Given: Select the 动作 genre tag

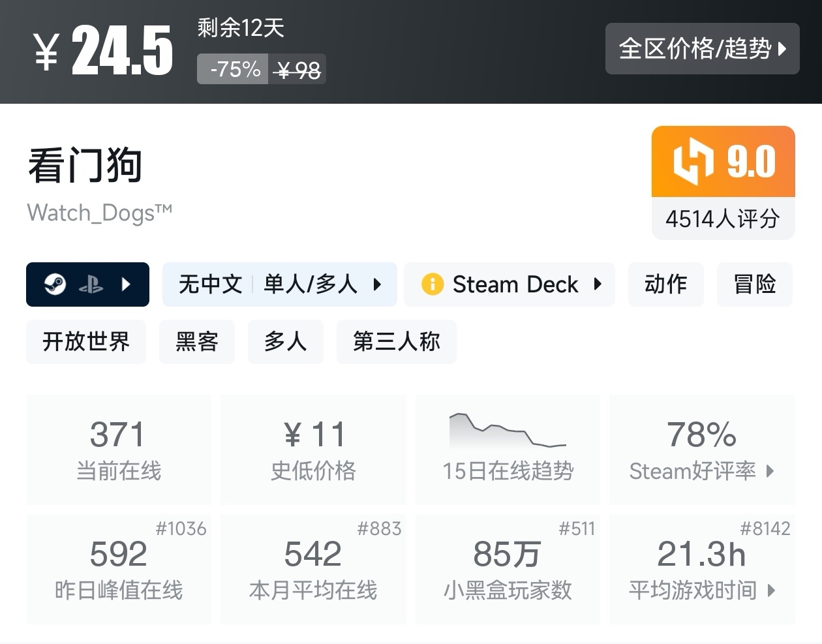Looking at the screenshot, I should point(665,284).
